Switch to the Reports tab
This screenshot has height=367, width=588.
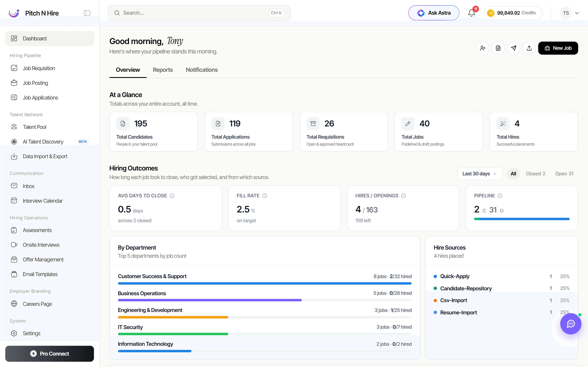[163, 70]
